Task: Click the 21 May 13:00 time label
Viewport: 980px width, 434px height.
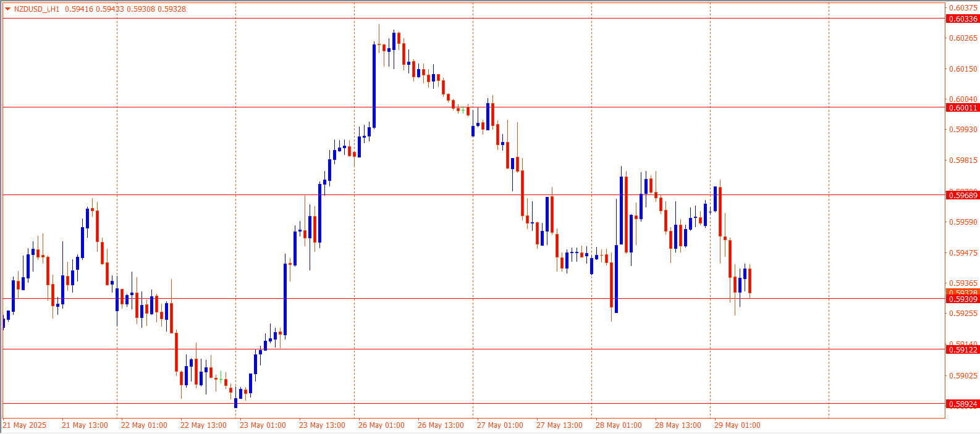Action: pos(85,425)
